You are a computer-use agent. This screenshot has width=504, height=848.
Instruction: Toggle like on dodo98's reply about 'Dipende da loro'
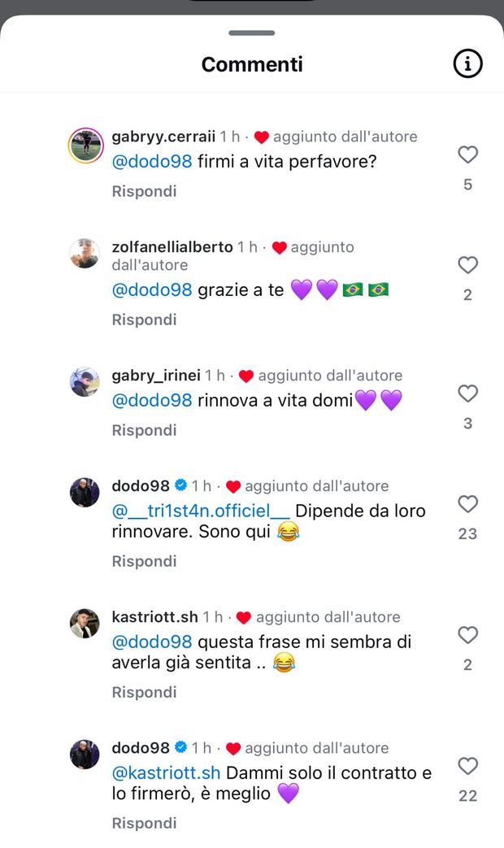[x=467, y=504]
